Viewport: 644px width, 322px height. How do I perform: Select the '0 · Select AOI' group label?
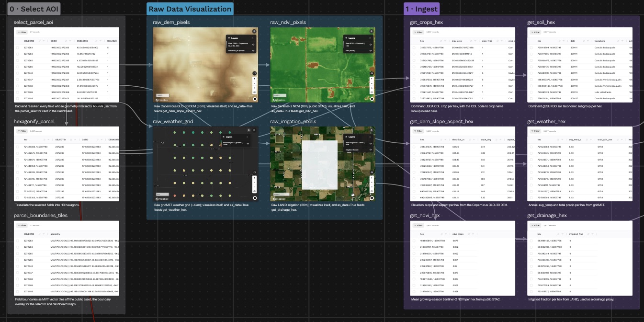pyautogui.click(x=35, y=9)
